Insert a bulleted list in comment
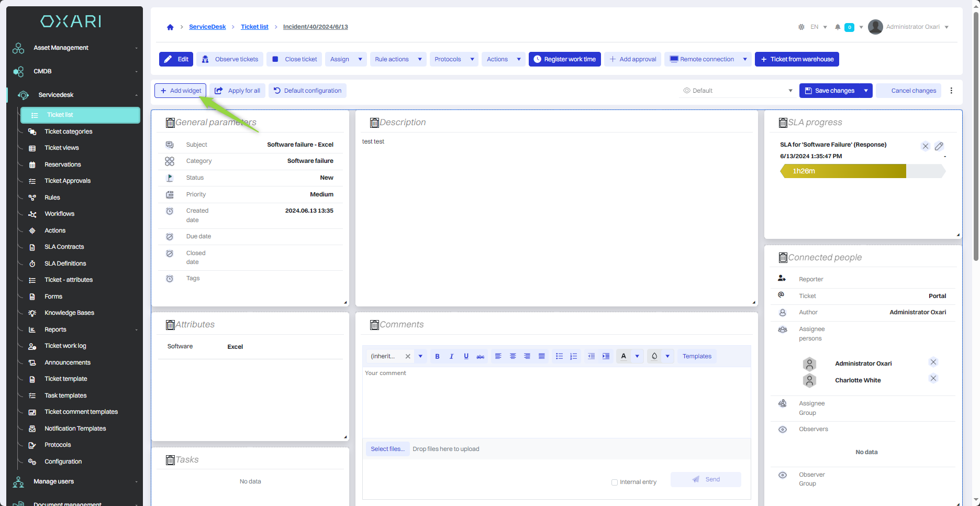 (559, 356)
